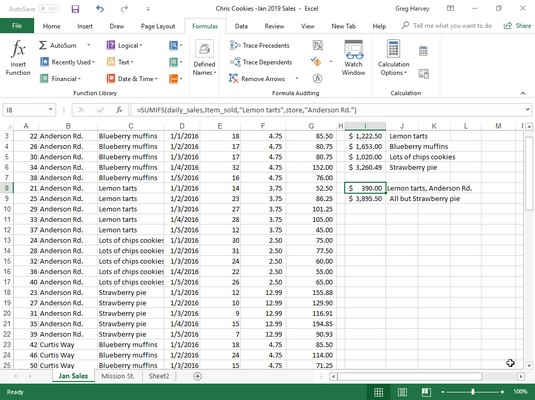535x400 pixels.
Task: Toggle the AutoSave switch
Action: (x=48, y=9)
